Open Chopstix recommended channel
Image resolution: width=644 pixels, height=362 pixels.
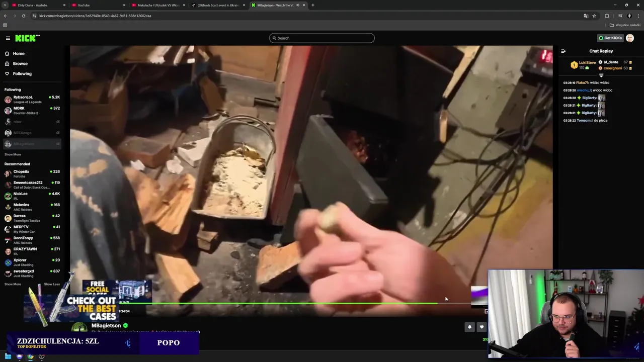[x=32, y=173]
